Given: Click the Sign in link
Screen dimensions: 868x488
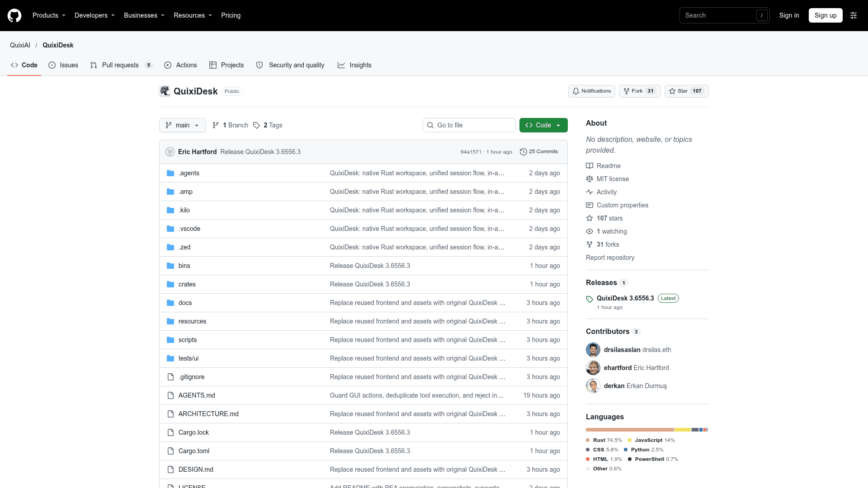Looking at the screenshot, I should [789, 15].
